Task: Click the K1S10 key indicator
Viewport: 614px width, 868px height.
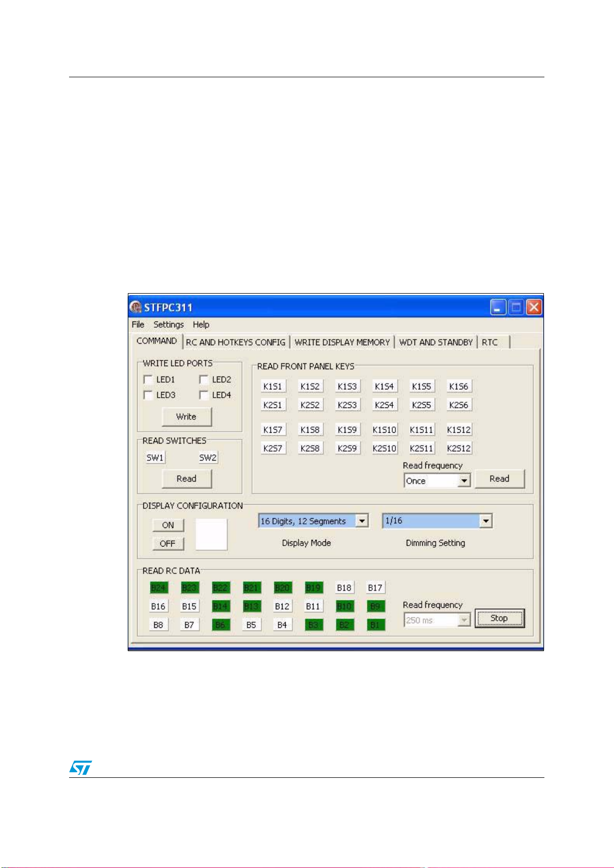Action: click(385, 430)
